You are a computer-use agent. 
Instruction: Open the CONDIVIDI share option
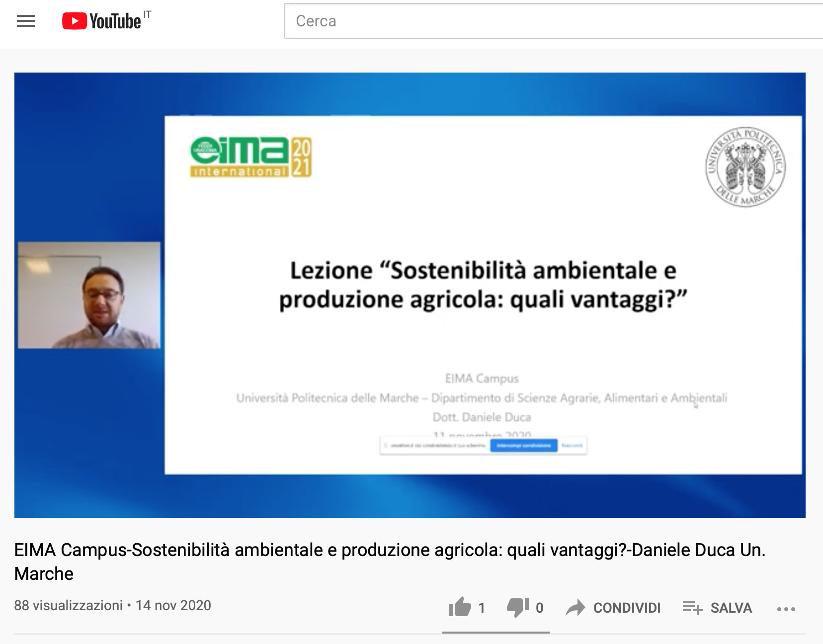click(627, 608)
